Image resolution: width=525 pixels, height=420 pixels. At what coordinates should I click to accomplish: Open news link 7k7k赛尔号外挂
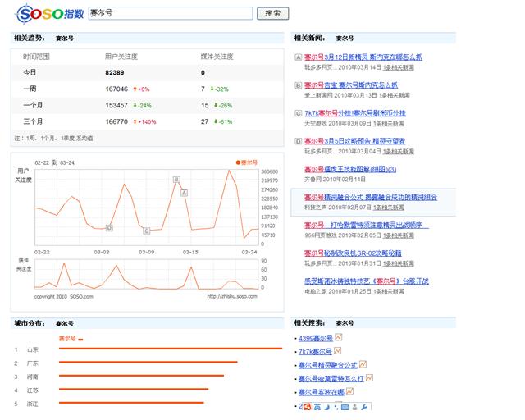click(x=355, y=113)
